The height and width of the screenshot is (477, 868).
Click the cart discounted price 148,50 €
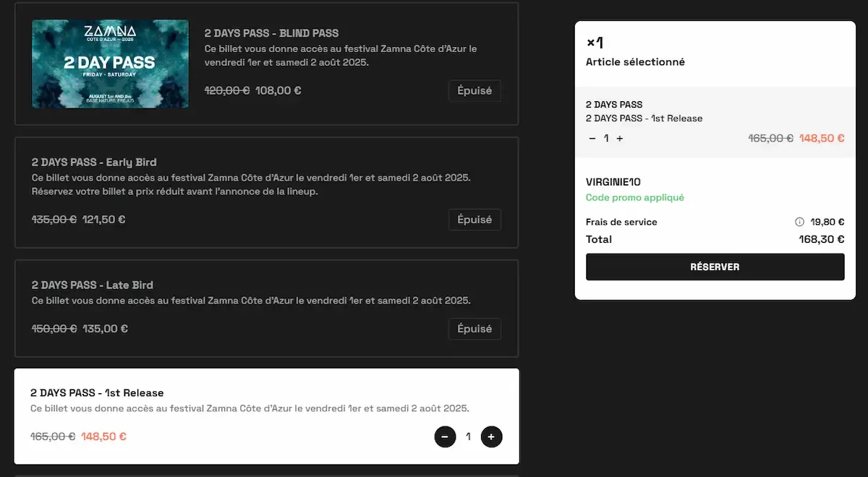coord(822,138)
